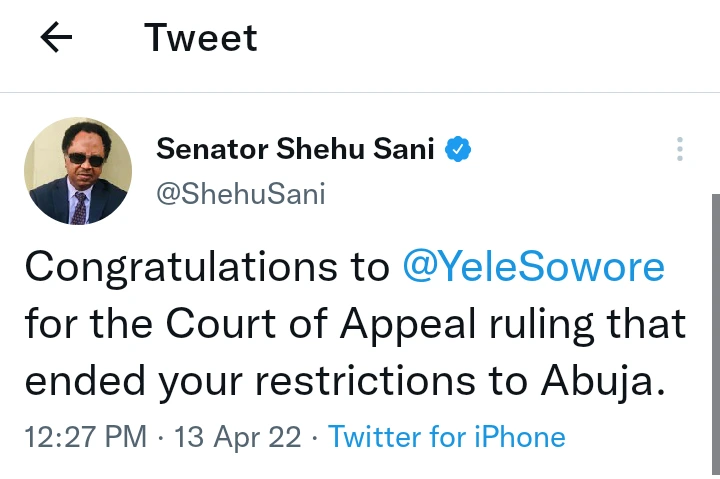Click the vertical scrollbar on the right
The height and width of the screenshot is (479, 720).
[x=713, y=330]
